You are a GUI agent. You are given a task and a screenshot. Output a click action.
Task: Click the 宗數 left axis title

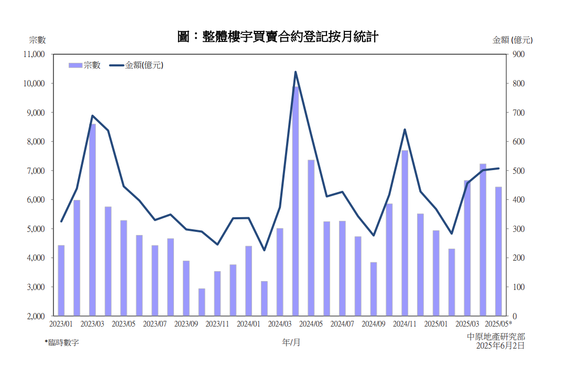[x=37, y=40]
